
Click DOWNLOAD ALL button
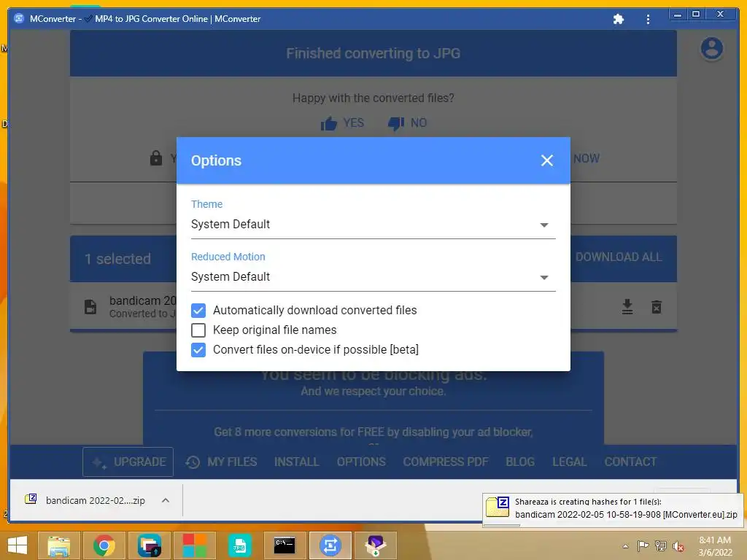coord(619,257)
